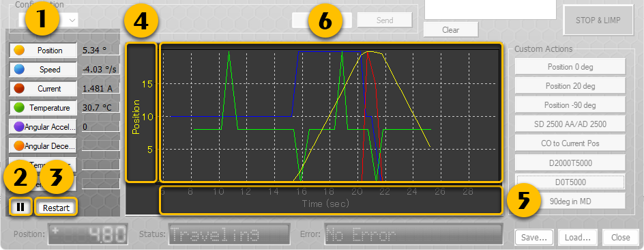Click the Current value 1.481 A
644x250 pixels.
(101, 89)
